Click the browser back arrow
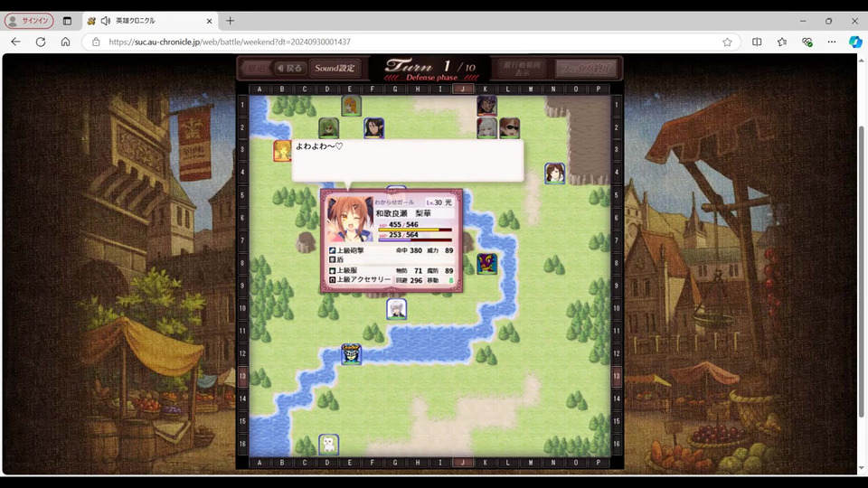This screenshot has width=868, height=488. pyautogui.click(x=15, y=42)
